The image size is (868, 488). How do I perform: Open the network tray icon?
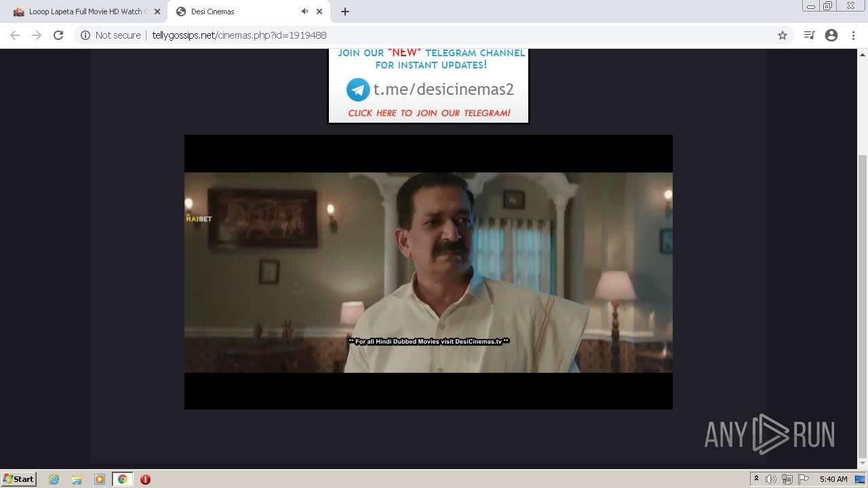787,479
